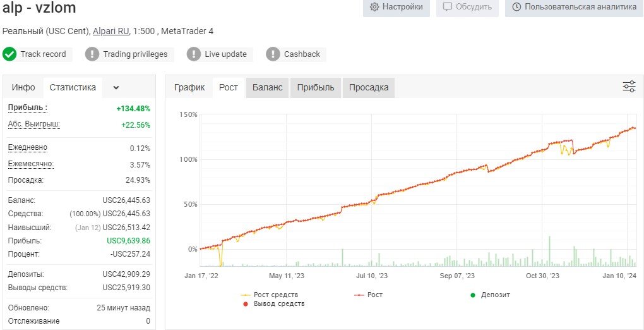
Task: Click the Прибыль : statistic label
Action: (x=28, y=108)
